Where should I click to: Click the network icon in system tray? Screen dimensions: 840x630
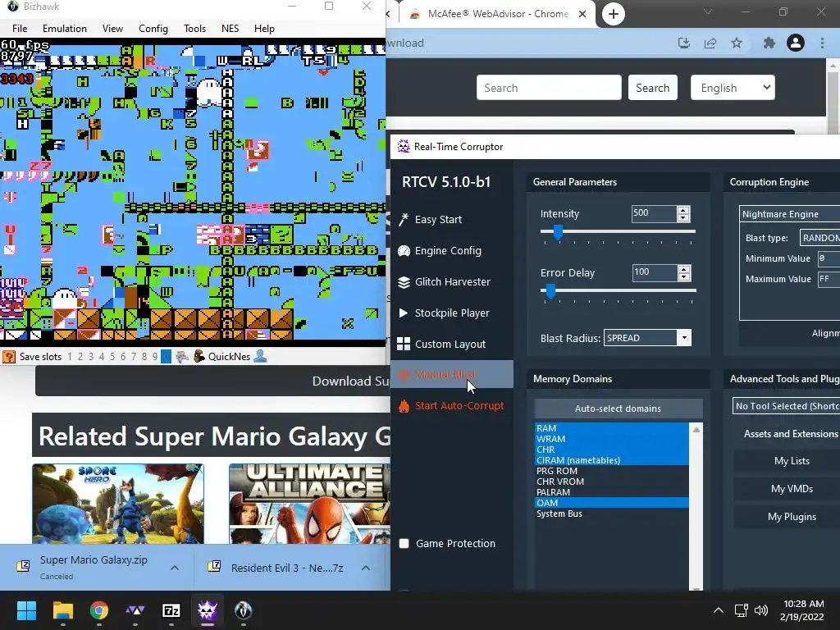click(741, 610)
